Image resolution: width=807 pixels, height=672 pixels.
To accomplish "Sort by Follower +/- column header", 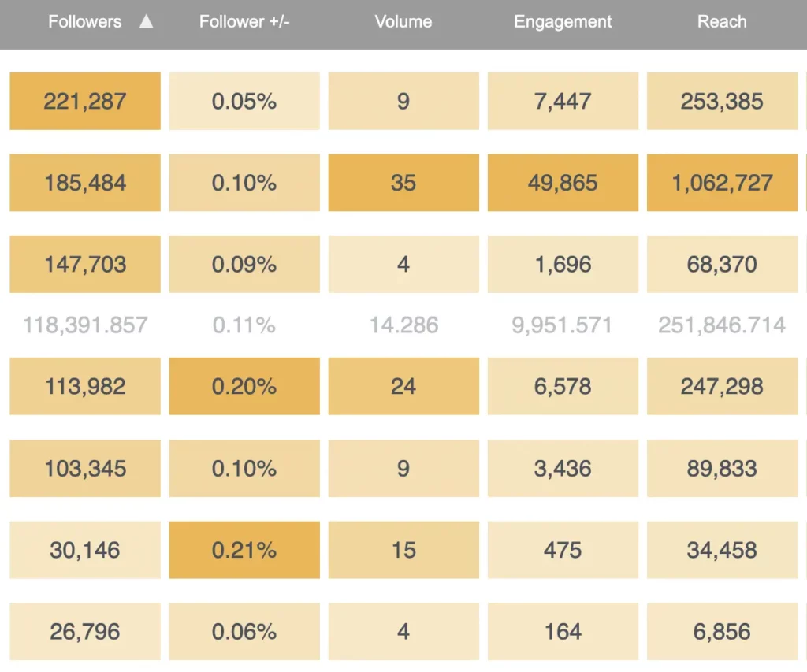I will [244, 21].
